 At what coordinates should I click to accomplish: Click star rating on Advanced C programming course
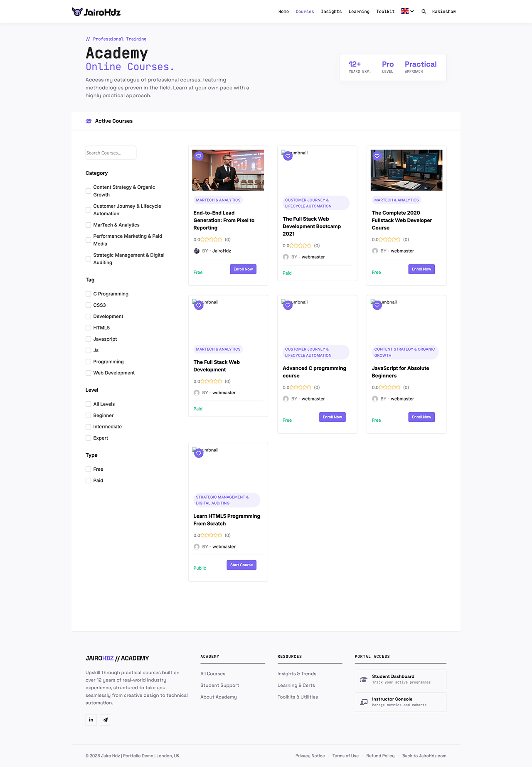pos(300,388)
